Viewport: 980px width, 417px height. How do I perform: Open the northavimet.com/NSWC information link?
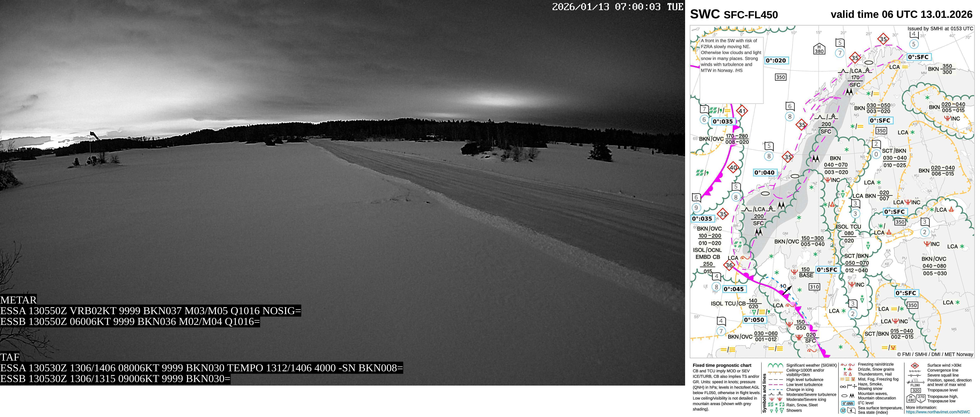(938, 412)
